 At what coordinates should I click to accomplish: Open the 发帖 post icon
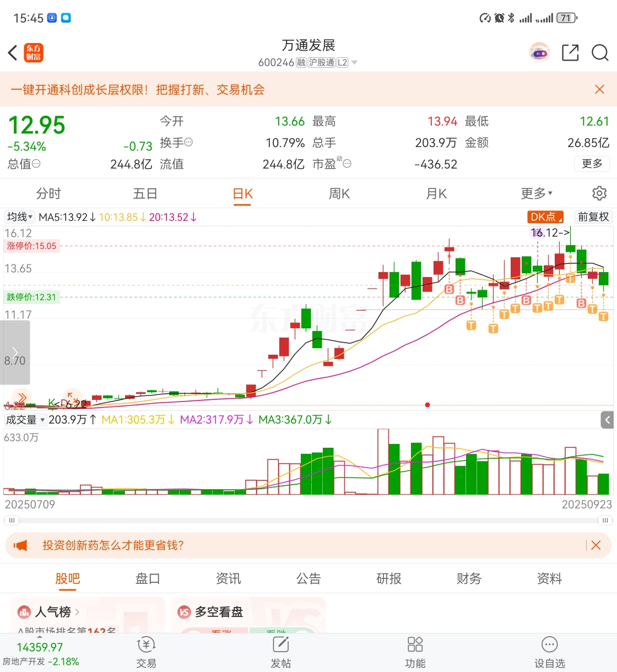coord(280,644)
